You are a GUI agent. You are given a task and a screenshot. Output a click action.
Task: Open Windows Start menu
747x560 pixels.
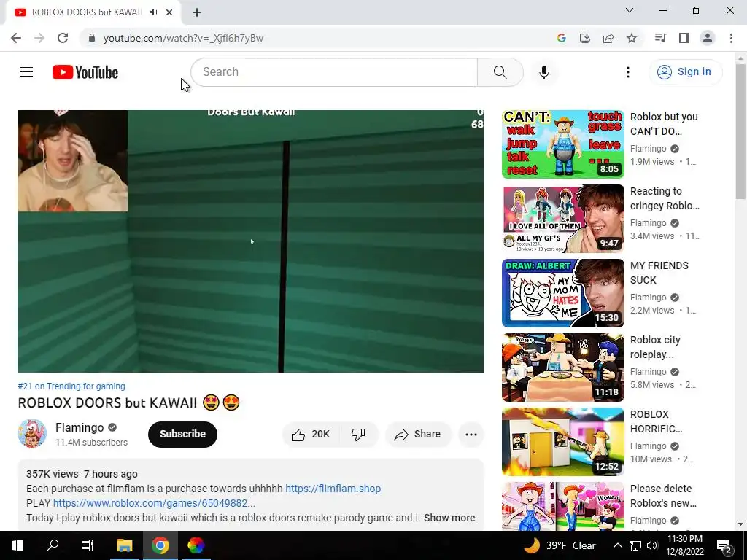[x=18, y=545]
